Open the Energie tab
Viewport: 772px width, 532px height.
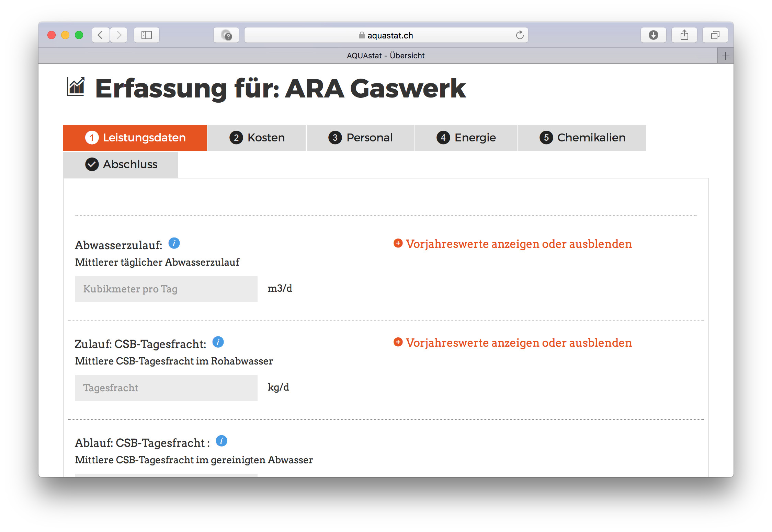[466, 138]
